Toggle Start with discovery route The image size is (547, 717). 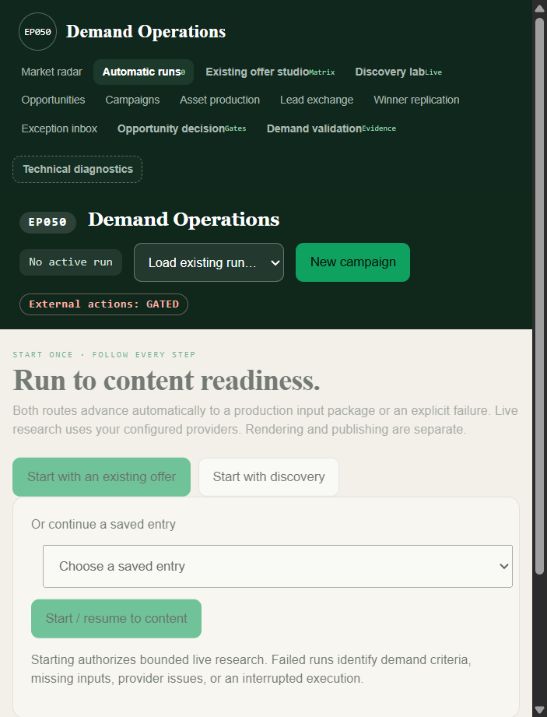(268, 476)
